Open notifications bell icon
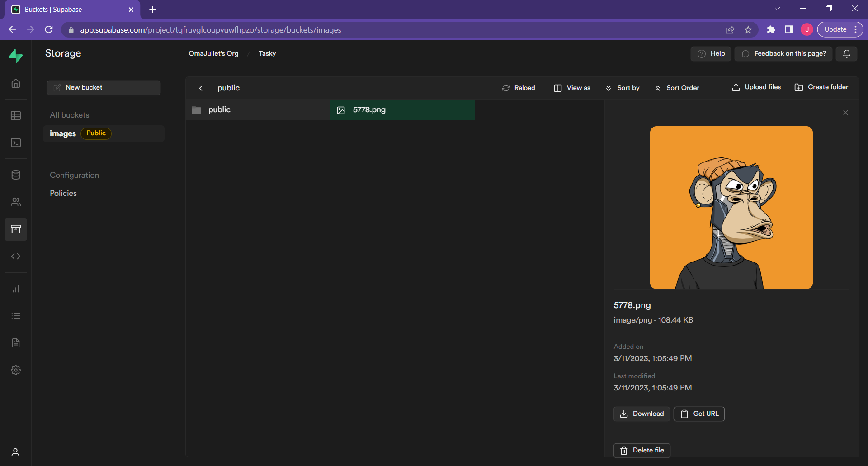 coord(847,53)
